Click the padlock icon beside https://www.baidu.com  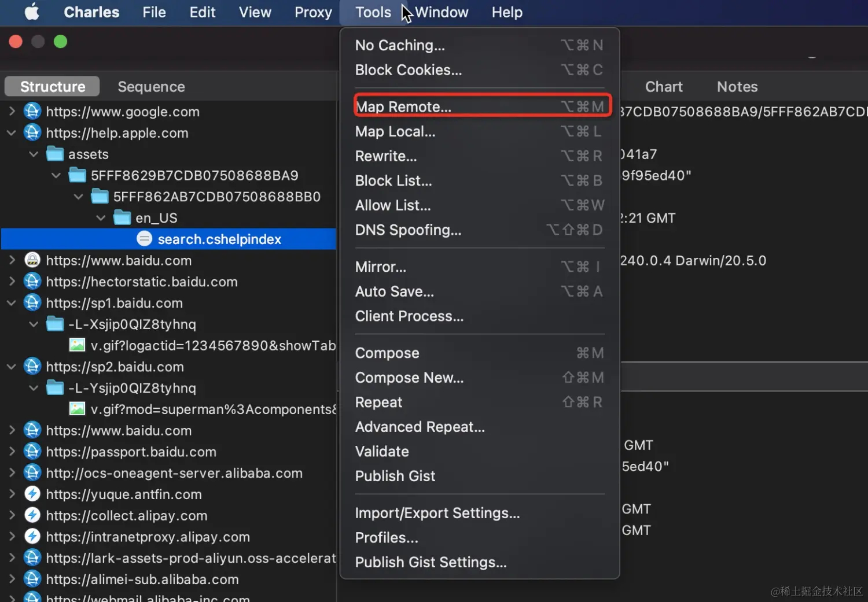click(x=32, y=260)
